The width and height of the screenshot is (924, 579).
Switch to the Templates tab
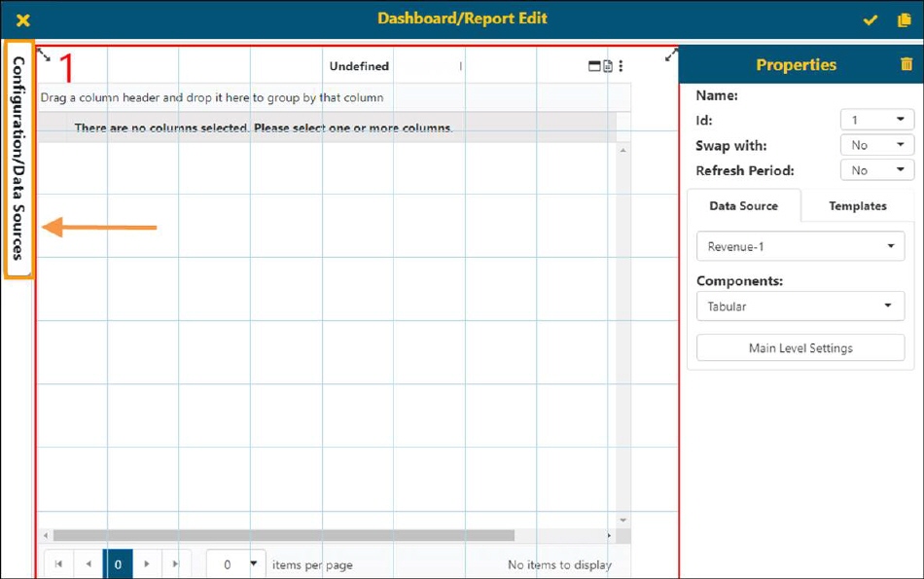point(857,205)
